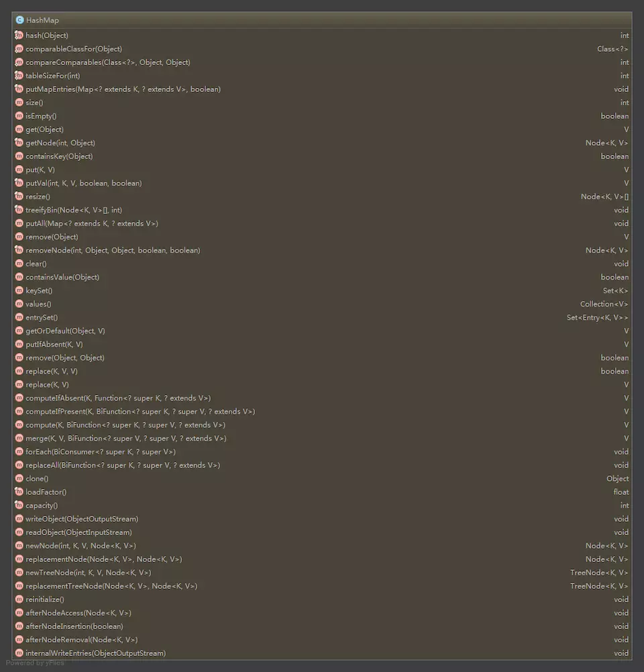Click the method icon beside resize()
Viewport: 644px width, 672px height.
(x=19, y=197)
